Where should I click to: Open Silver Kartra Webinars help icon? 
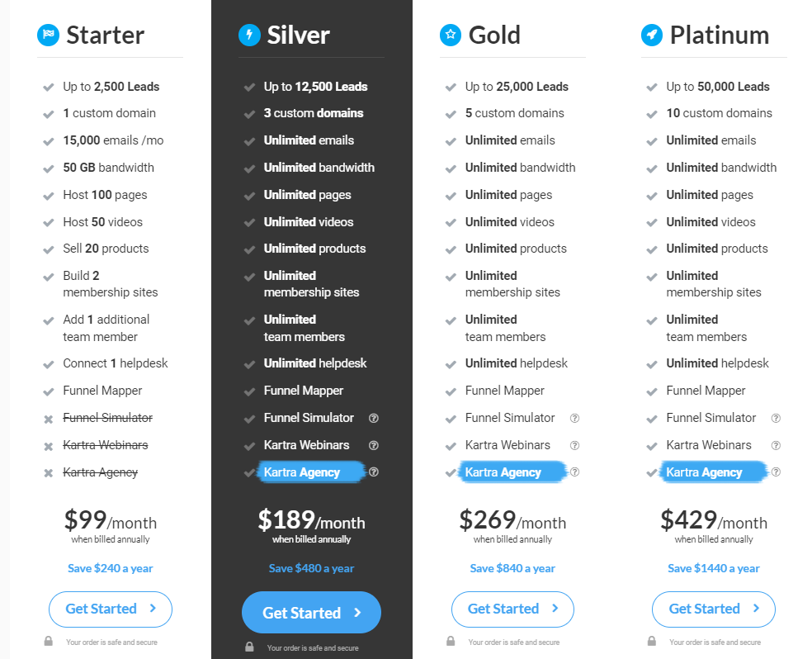(373, 445)
